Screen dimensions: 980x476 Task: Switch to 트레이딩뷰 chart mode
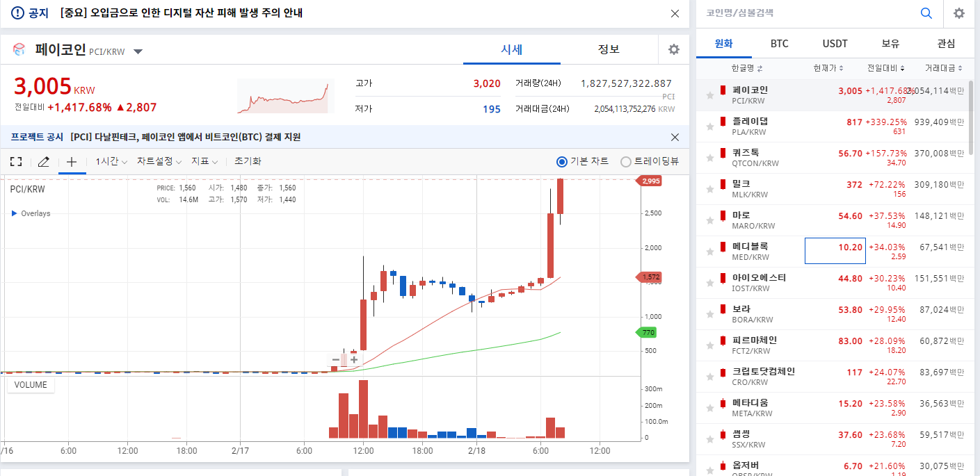[626, 161]
